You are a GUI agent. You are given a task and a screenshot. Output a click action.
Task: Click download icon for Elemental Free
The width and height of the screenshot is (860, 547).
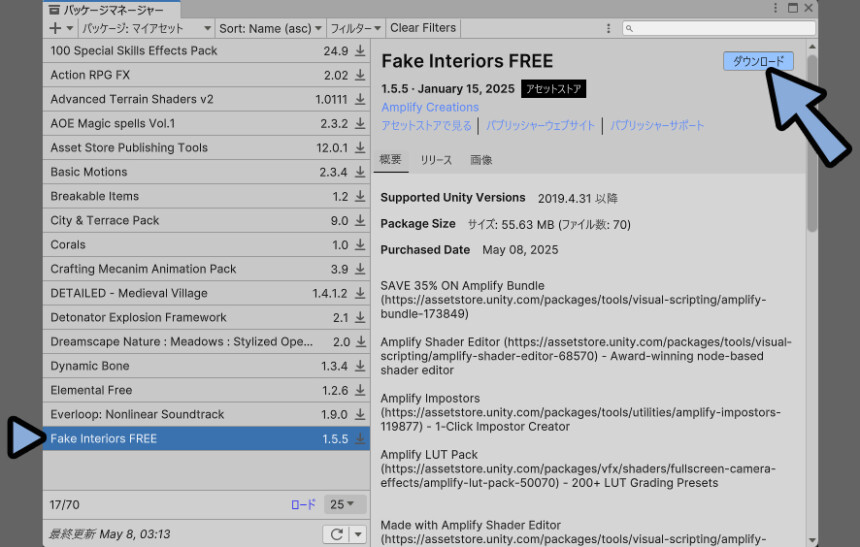[x=360, y=390]
